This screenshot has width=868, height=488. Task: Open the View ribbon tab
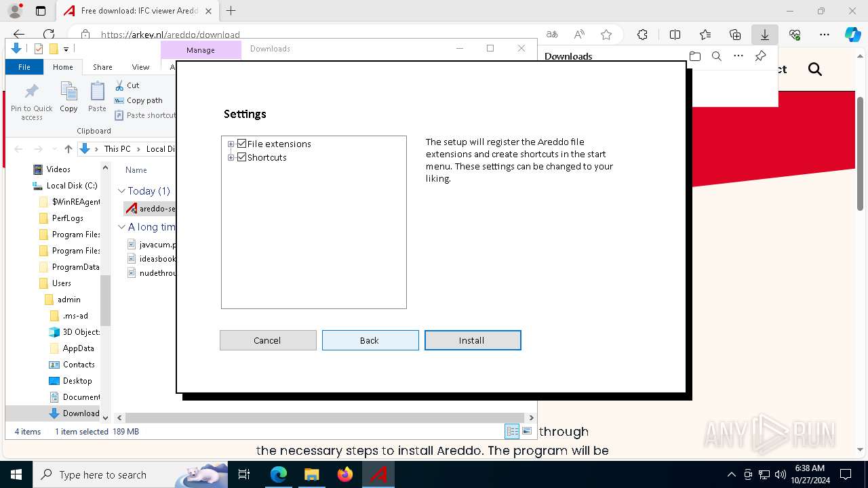click(x=140, y=67)
